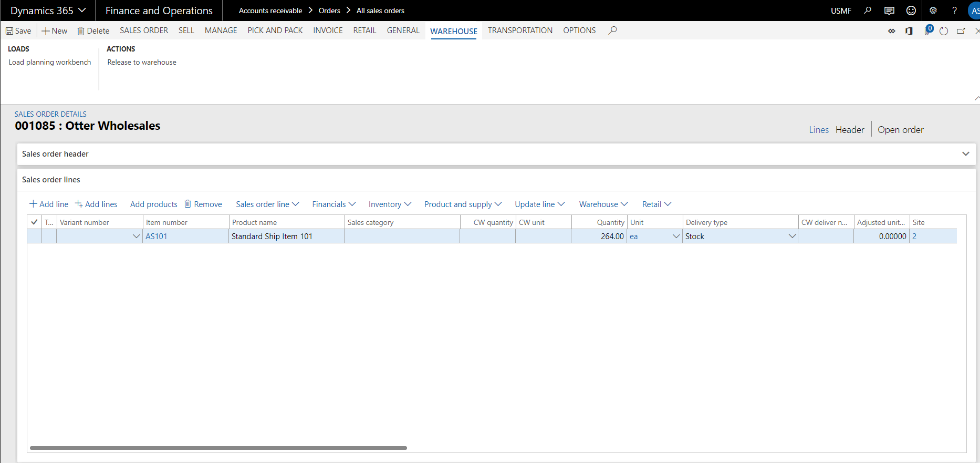The width and height of the screenshot is (980, 463).
Task: Open the search icon in the top bar
Action: (x=868, y=11)
